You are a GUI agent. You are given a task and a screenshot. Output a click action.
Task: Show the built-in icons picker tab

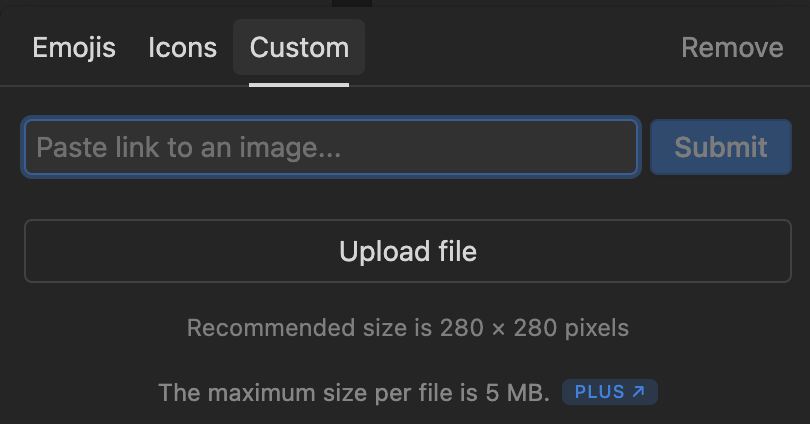(182, 47)
